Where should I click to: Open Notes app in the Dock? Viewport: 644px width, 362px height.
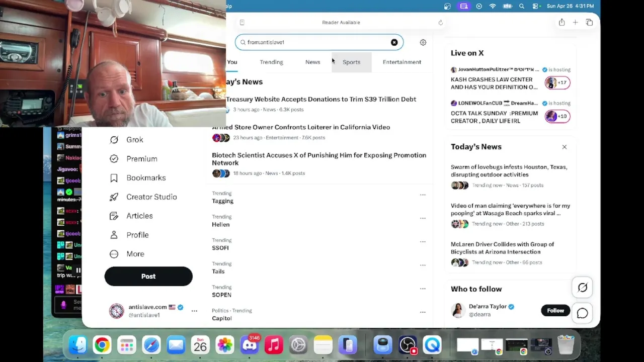pyautogui.click(x=323, y=345)
